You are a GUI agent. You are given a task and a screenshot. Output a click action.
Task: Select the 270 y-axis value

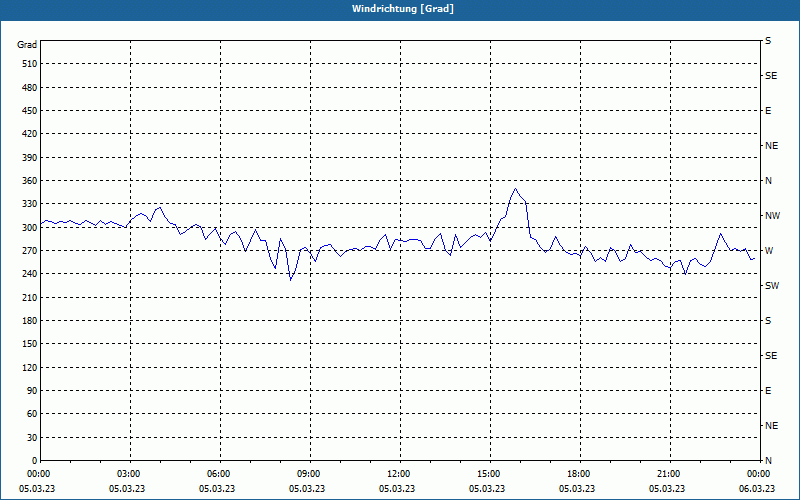pyautogui.click(x=30, y=251)
